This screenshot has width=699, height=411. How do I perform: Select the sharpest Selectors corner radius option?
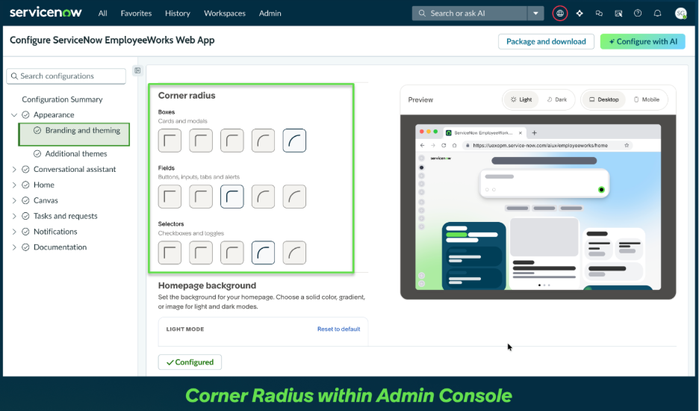pyautogui.click(x=170, y=253)
